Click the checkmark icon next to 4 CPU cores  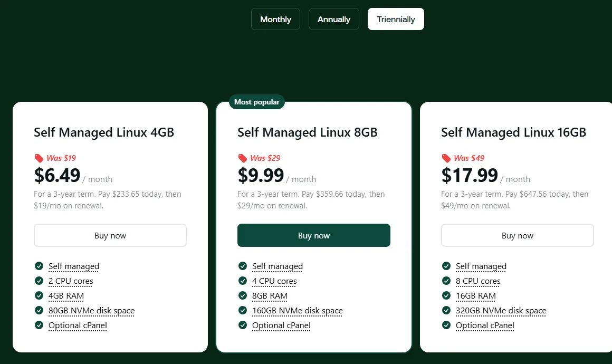pos(243,281)
